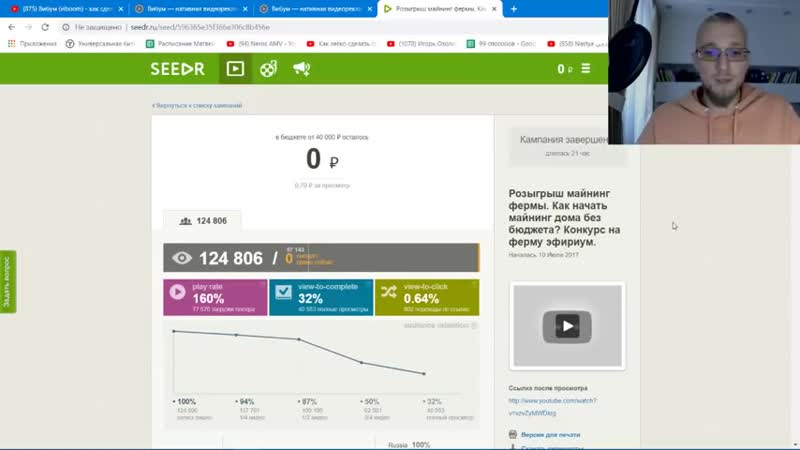Click the eye views icon
The image size is (800, 450).
coord(182,258)
